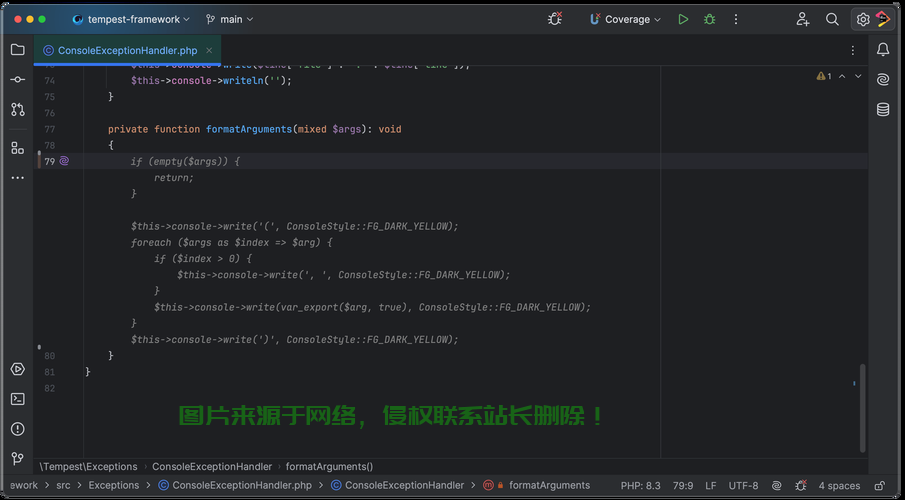The height and width of the screenshot is (500, 905).
Task: Click the formatArguments() structure breadcrumb
Action: pyautogui.click(x=329, y=467)
